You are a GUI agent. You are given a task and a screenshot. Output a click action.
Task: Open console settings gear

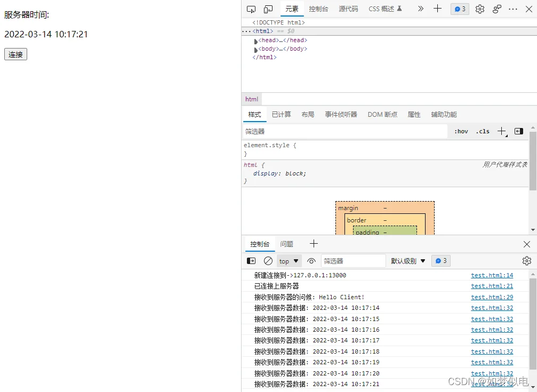click(526, 261)
